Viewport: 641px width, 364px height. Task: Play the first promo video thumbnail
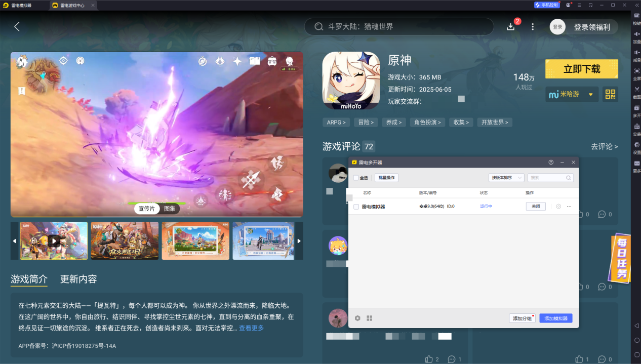tap(54, 241)
